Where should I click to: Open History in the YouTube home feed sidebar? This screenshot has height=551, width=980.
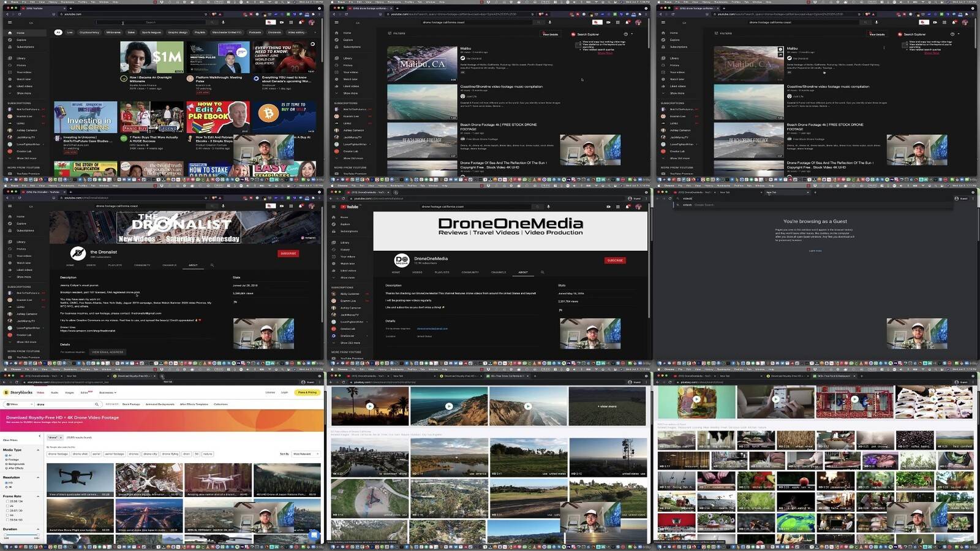coord(16,65)
